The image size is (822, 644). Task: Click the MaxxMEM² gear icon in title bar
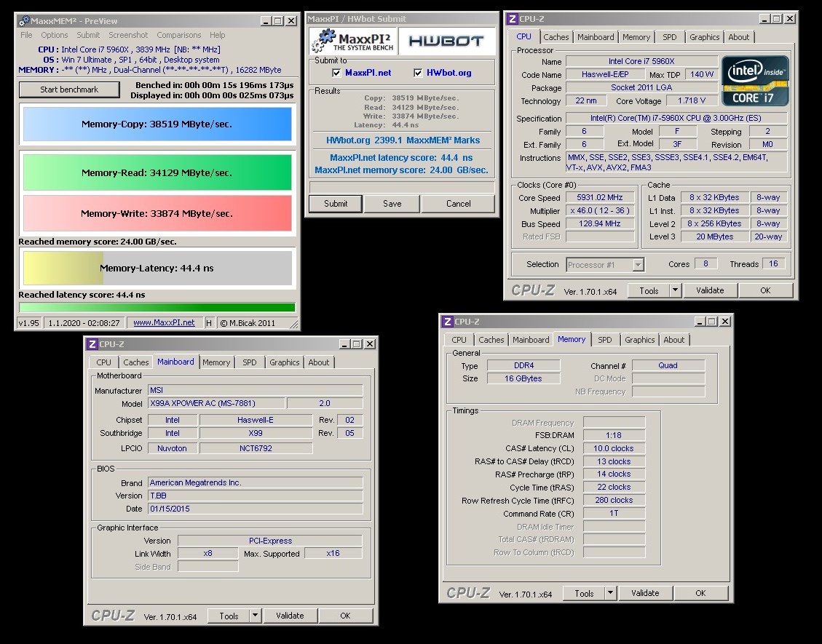[x=24, y=21]
